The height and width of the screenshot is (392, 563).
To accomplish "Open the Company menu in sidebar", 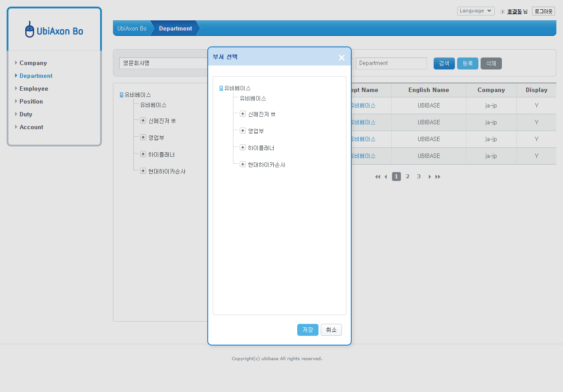I will (x=33, y=63).
